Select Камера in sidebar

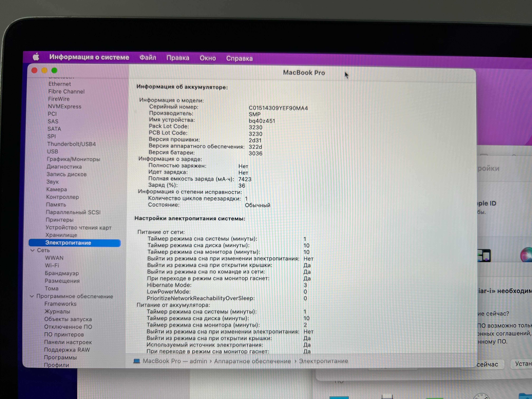(56, 189)
